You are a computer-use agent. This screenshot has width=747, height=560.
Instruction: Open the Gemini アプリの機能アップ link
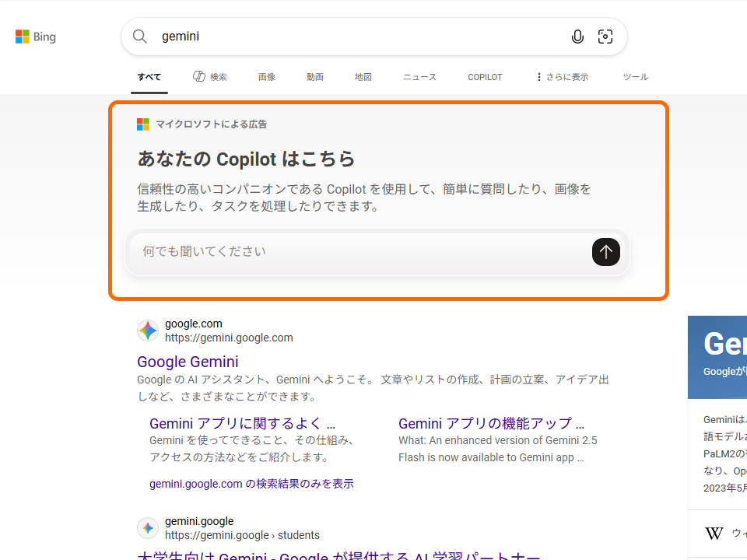click(490, 423)
